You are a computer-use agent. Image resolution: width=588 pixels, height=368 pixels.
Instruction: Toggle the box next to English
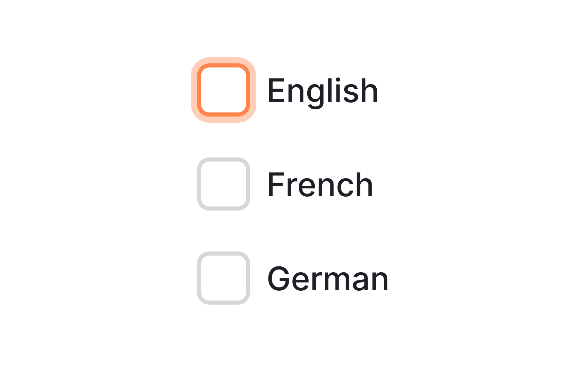pos(224,90)
